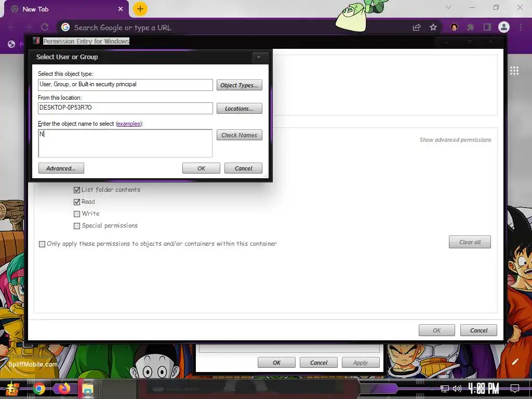Uncheck the Read permission checkbox
Image resolution: width=532 pixels, height=399 pixels.
[77, 202]
